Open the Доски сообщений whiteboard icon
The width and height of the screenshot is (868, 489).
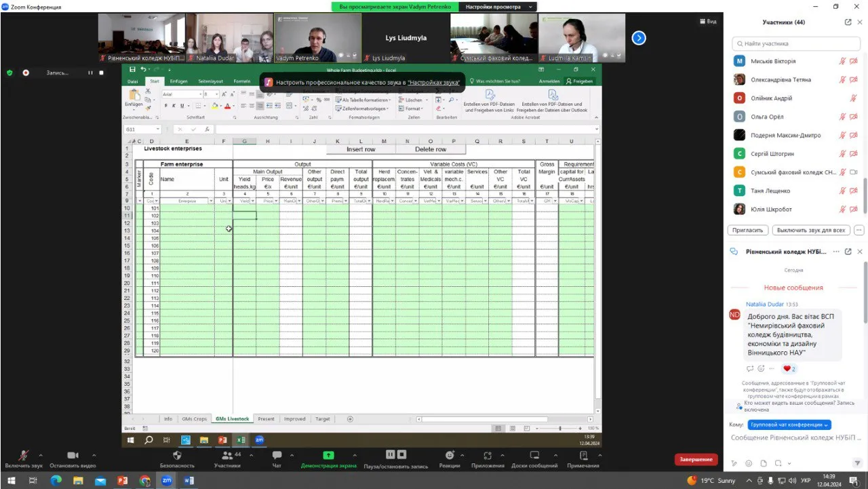(x=534, y=455)
